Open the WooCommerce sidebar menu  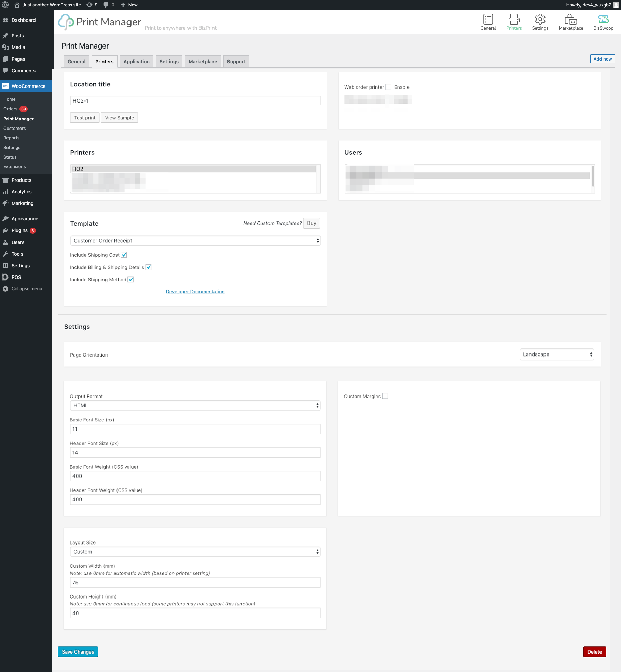point(26,86)
